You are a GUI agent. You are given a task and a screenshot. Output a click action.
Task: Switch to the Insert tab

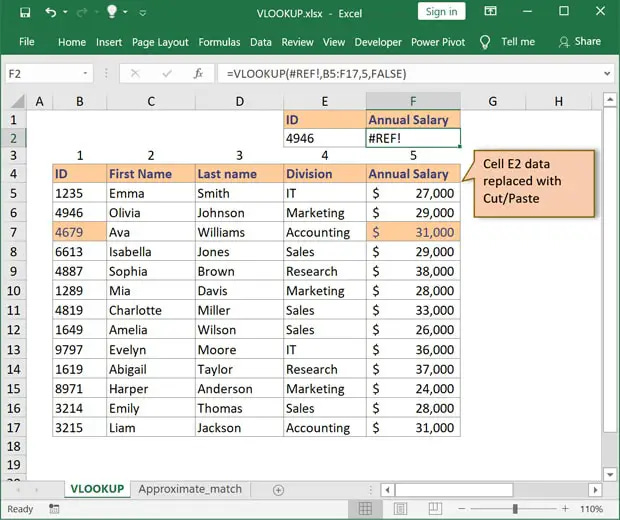click(x=109, y=42)
